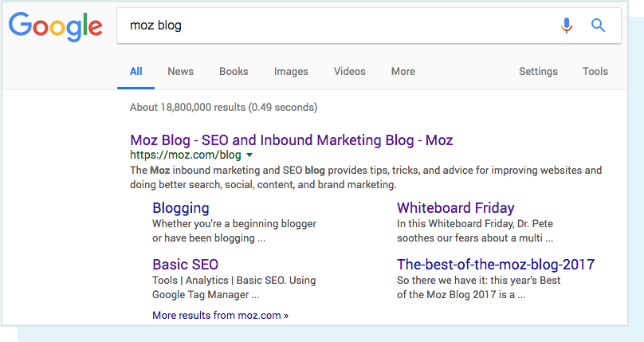Open the Tools search options
Screen dimensions: 644x342
[x=595, y=71]
